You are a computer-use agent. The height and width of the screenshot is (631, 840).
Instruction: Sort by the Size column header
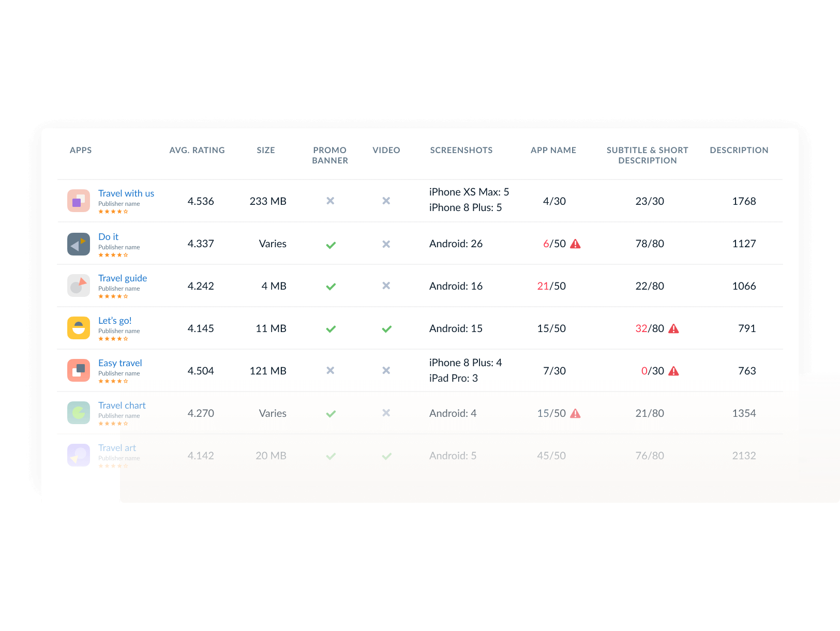[266, 150]
